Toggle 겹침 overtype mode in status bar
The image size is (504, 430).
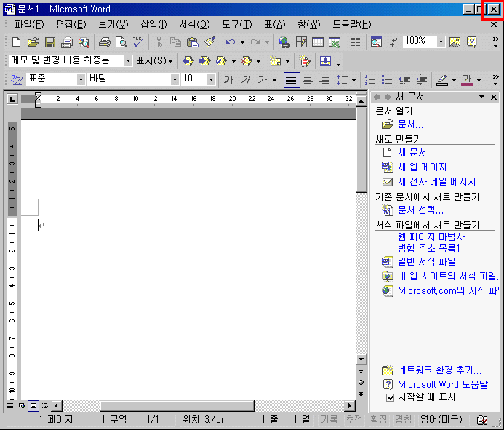403,419
